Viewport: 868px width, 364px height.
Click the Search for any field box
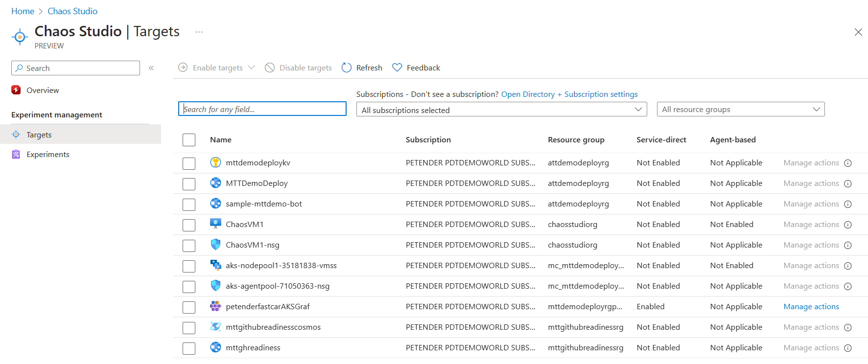tap(262, 109)
